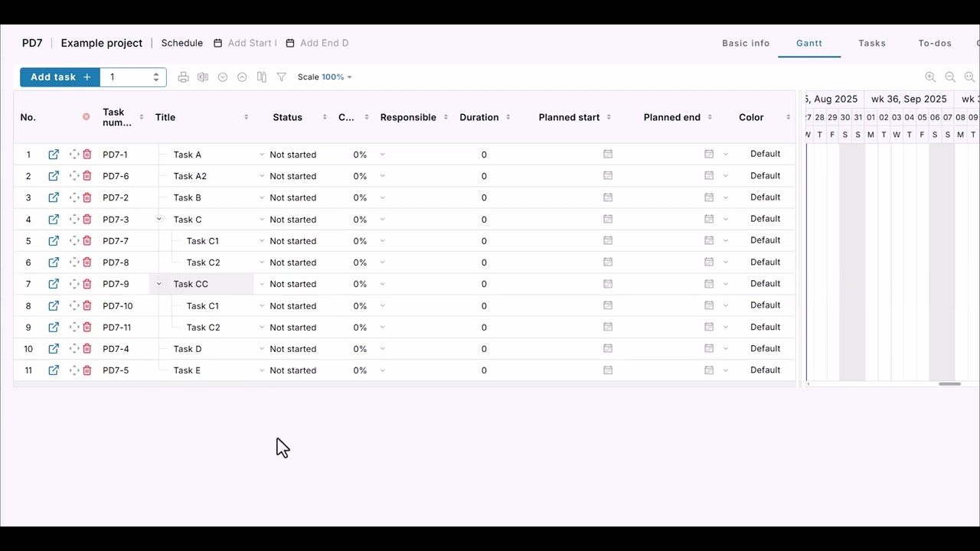This screenshot has height=551, width=980.
Task: Click the print icon in the toolbar
Action: (183, 77)
